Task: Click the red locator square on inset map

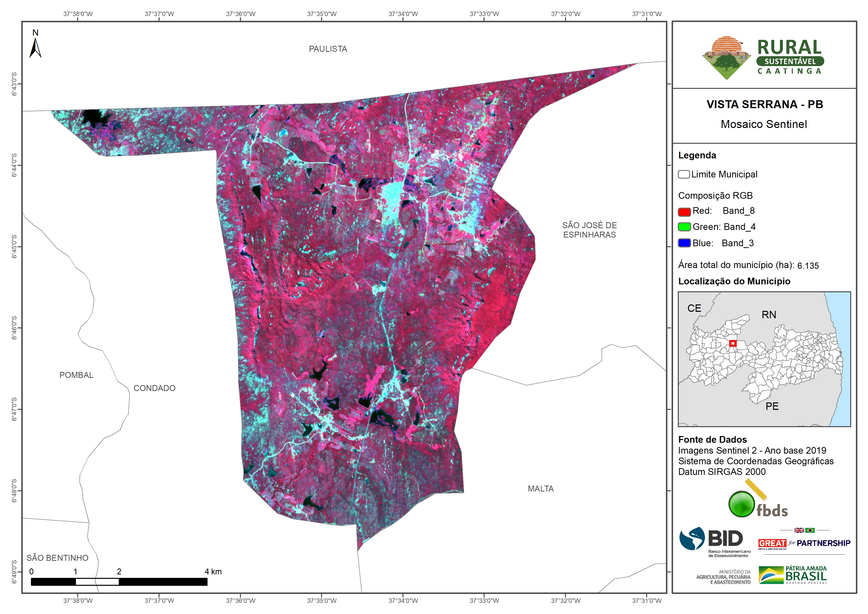Action: (733, 344)
